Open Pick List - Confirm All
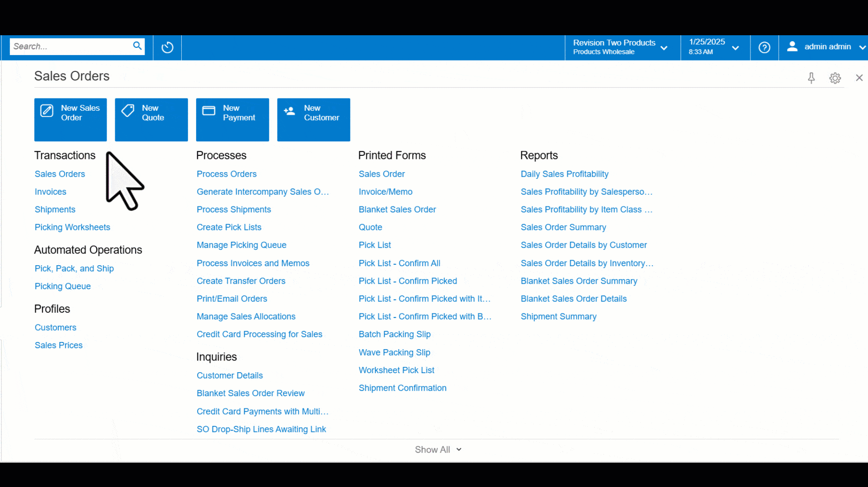 400,263
